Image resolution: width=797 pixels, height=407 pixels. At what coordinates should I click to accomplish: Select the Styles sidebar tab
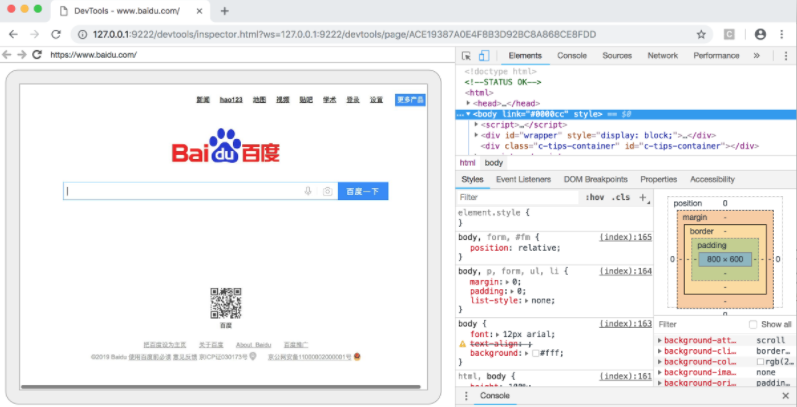click(472, 179)
